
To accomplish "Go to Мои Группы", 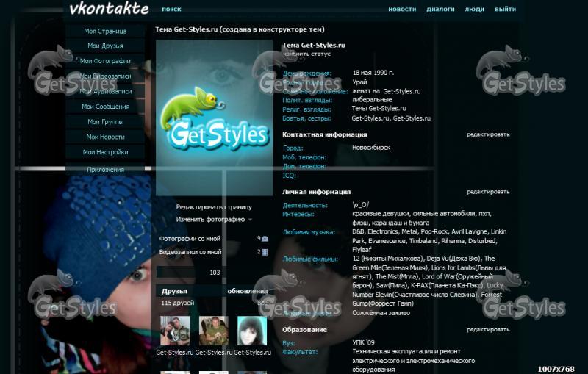I will click(105, 122).
